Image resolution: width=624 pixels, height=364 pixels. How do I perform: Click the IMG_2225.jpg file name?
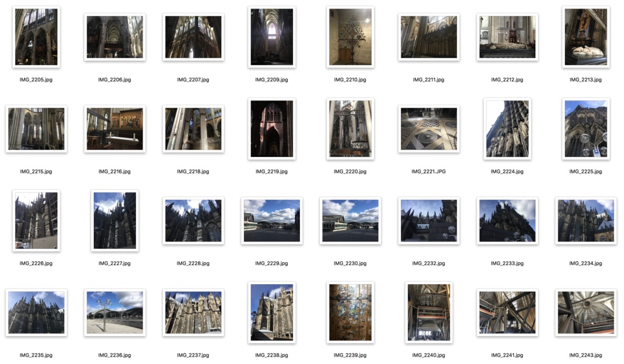(x=586, y=171)
